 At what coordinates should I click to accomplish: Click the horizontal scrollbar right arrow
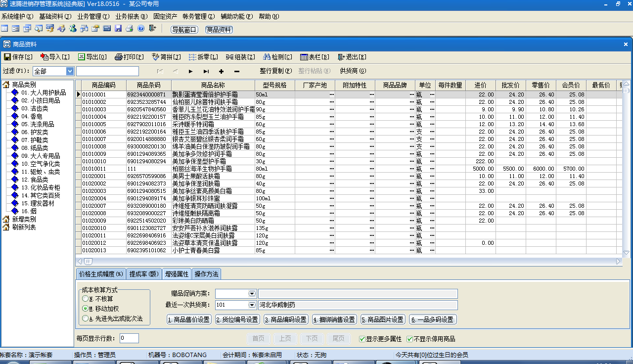(x=618, y=261)
